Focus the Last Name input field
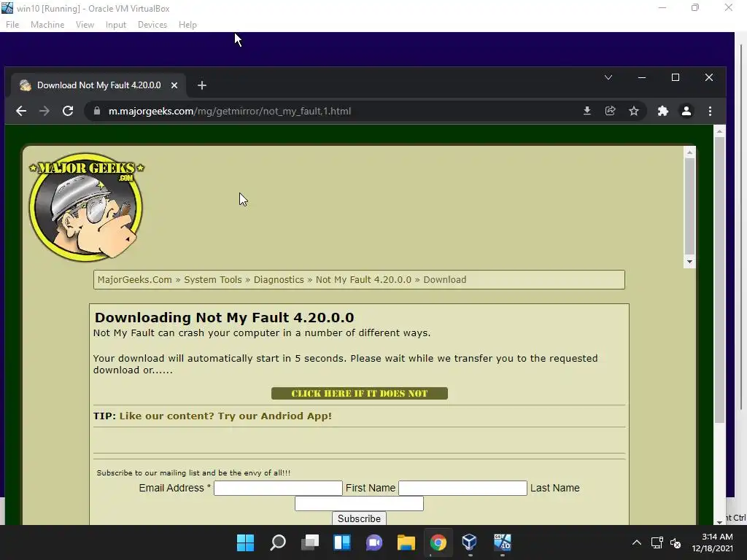This screenshot has width=747, height=560. coord(359,503)
